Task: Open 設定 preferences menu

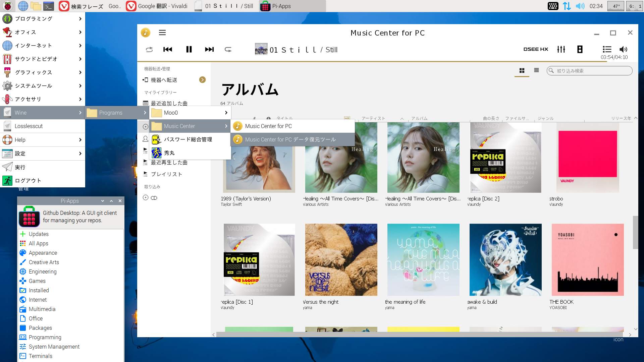Action: point(42,154)
